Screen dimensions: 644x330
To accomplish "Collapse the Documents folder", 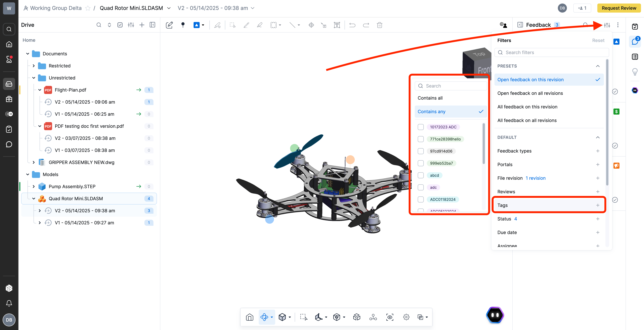I will click(x=28, y=53).
